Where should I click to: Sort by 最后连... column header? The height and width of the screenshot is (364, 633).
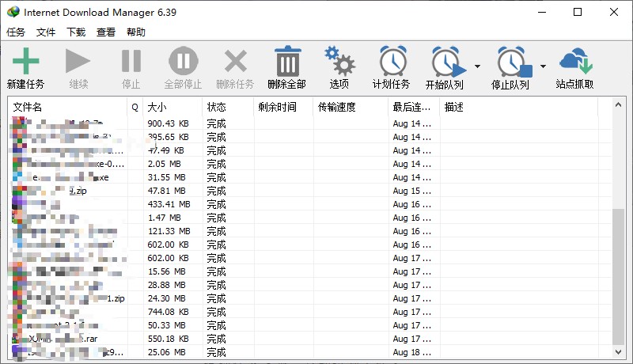click(414, 107)
